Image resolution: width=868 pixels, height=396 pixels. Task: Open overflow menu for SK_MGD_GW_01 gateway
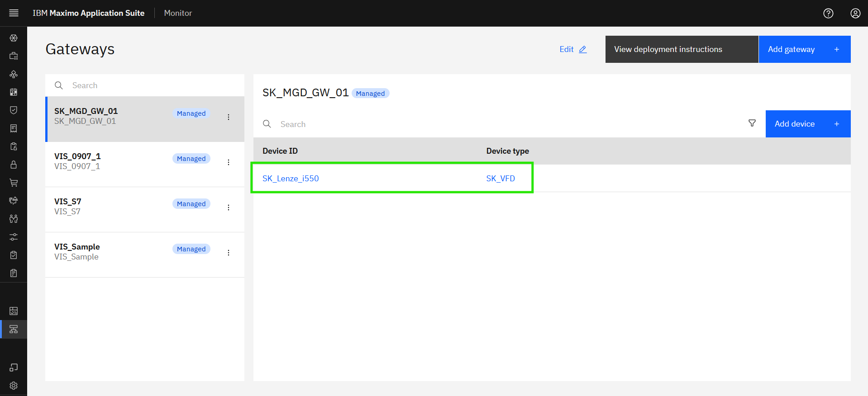(x=229, y=117)
